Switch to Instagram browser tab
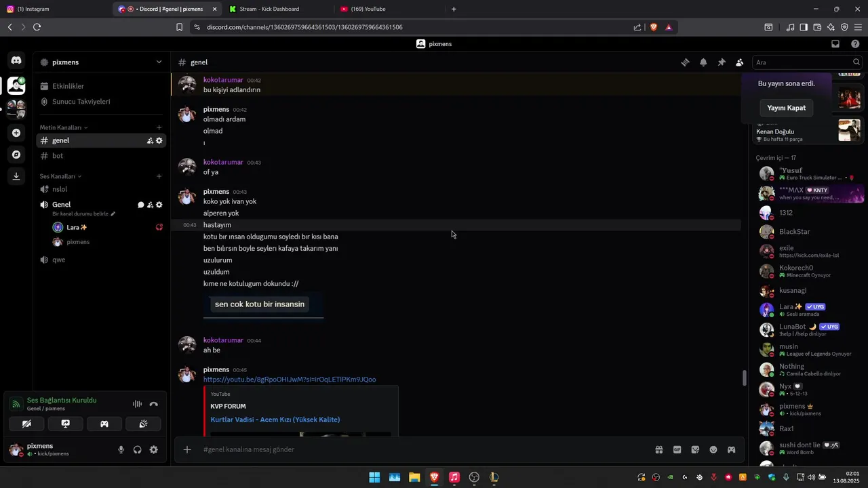Screen dimensions: 868x488 click(x=54, y=9)
